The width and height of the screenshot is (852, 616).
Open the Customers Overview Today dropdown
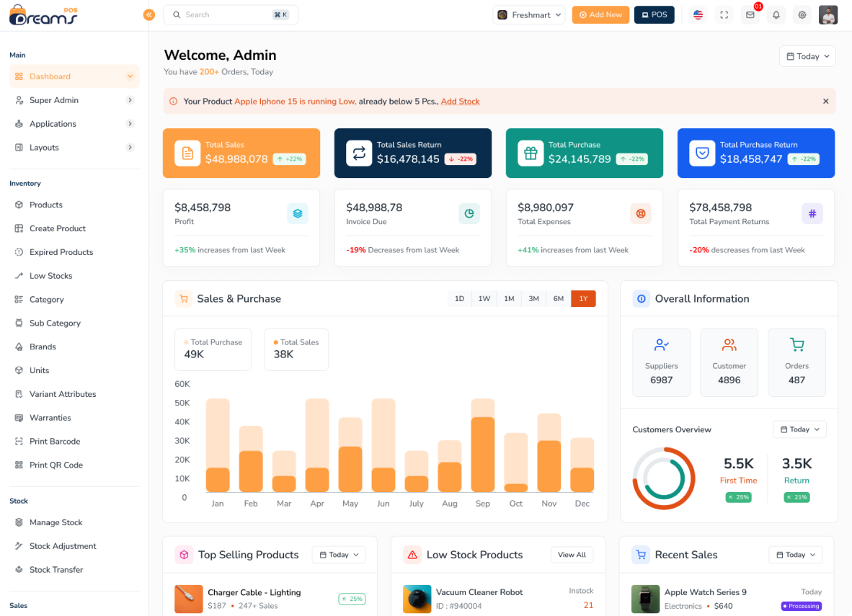tap(800, 429)
